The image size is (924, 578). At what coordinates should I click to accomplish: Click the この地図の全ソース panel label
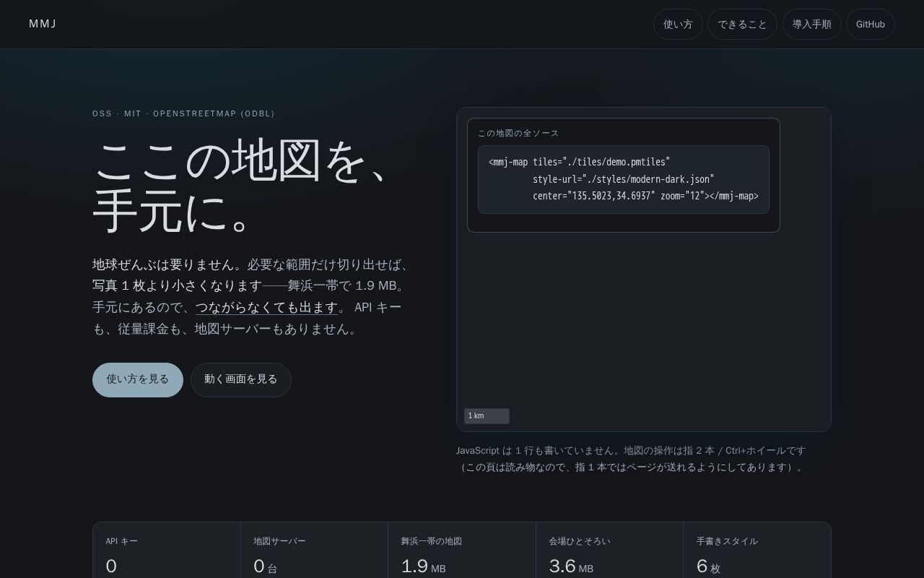coord(518,133)
